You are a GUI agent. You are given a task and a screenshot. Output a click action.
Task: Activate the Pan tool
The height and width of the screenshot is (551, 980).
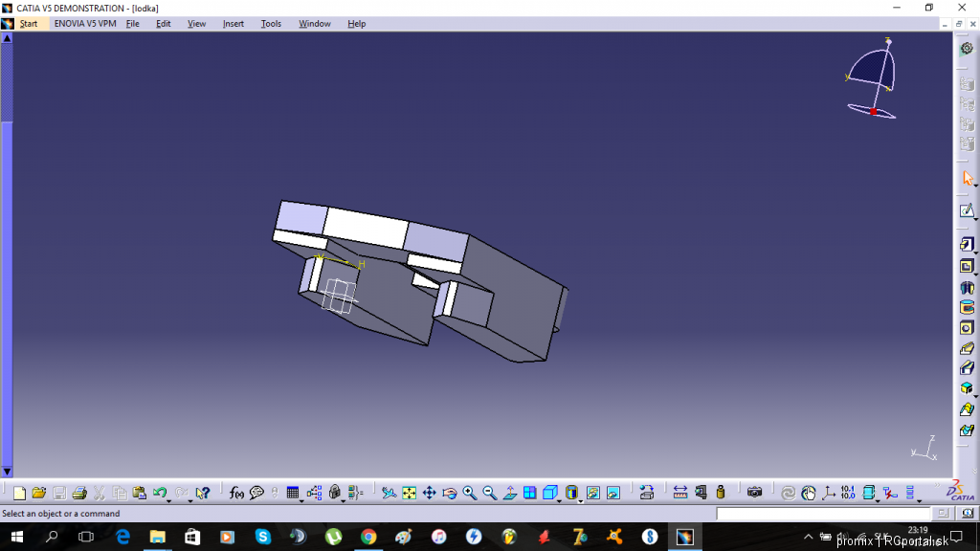point(430,493)
